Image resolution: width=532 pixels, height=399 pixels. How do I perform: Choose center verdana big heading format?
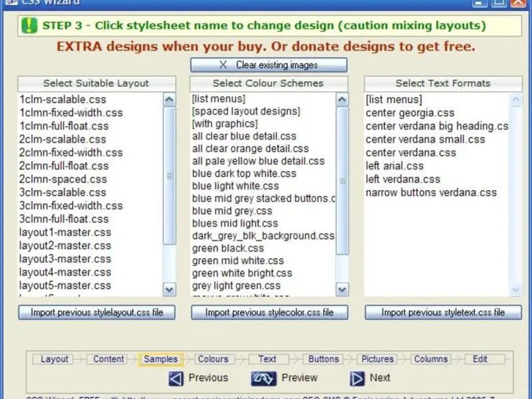437,126
